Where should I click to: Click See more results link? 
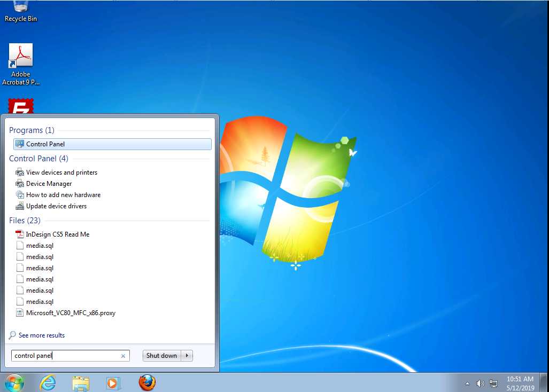pos(41,335)
